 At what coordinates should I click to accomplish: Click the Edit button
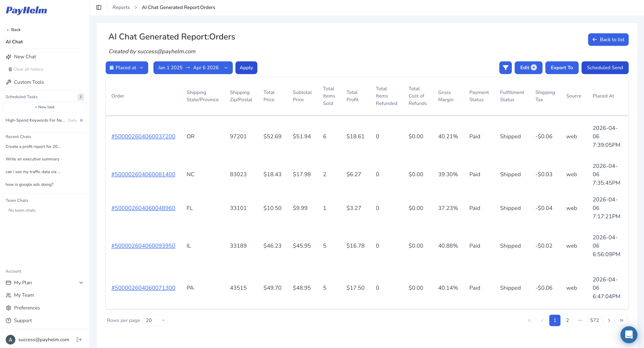point(528,67)
